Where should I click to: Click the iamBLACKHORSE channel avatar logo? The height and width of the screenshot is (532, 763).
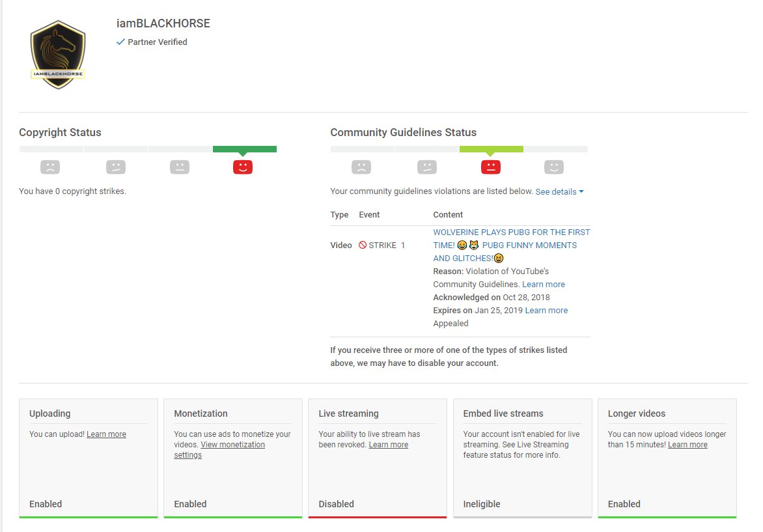(x=58, y=55)
